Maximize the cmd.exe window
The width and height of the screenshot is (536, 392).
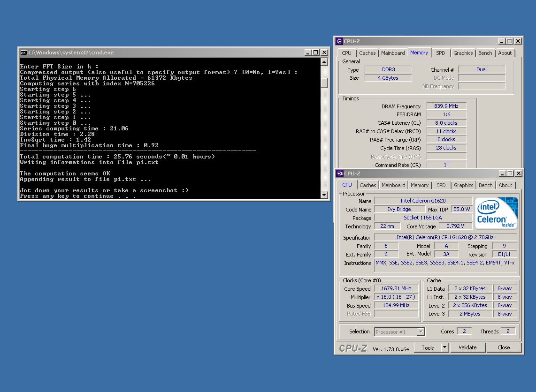tap(316, 53)
